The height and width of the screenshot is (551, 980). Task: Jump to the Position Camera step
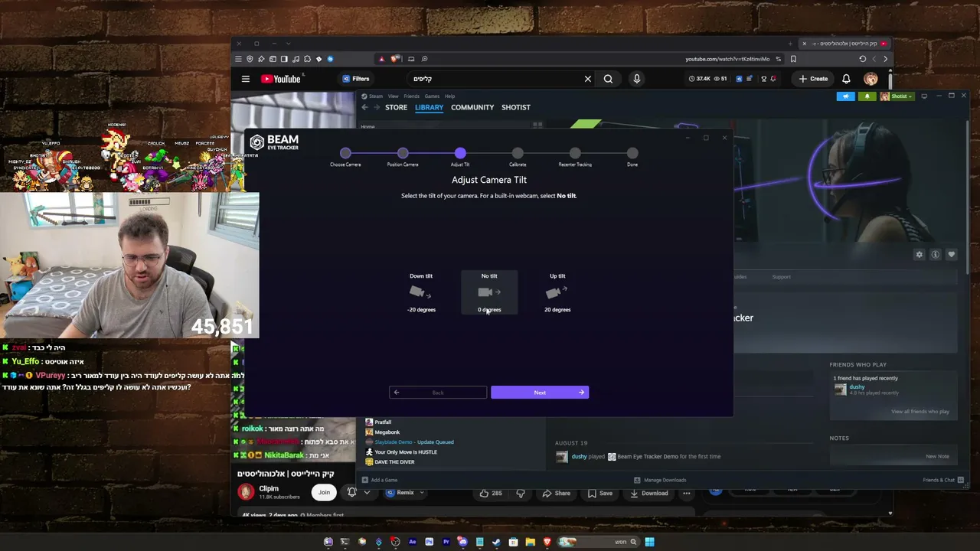[403, 153]
